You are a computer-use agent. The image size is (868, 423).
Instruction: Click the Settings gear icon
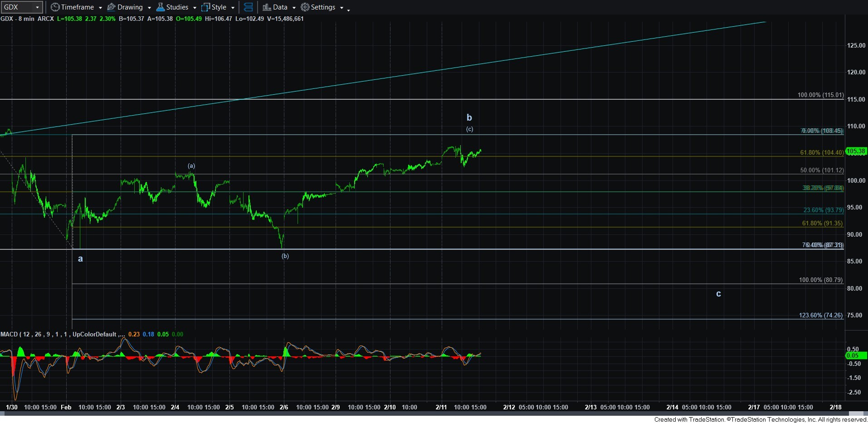click(305, 7)
